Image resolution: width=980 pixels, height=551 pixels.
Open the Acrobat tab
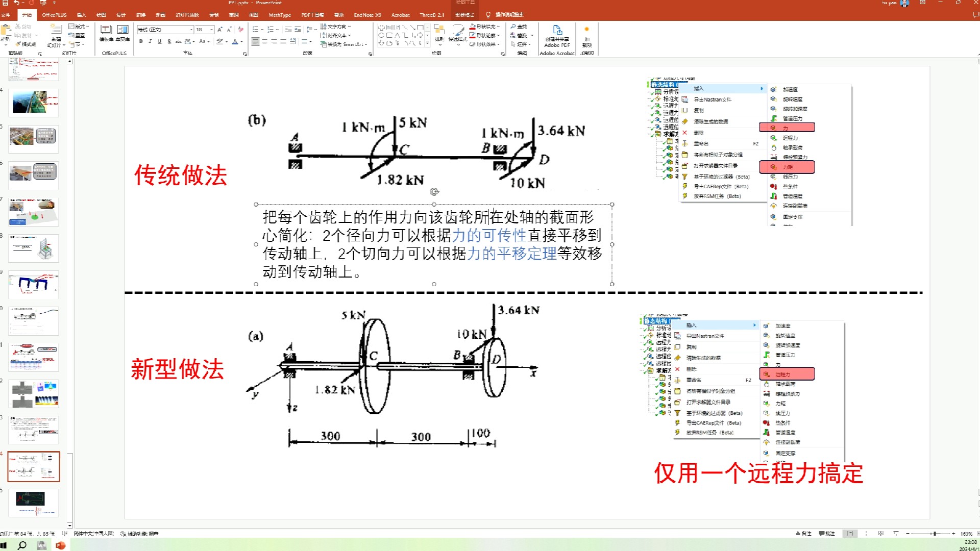(400, 15)
